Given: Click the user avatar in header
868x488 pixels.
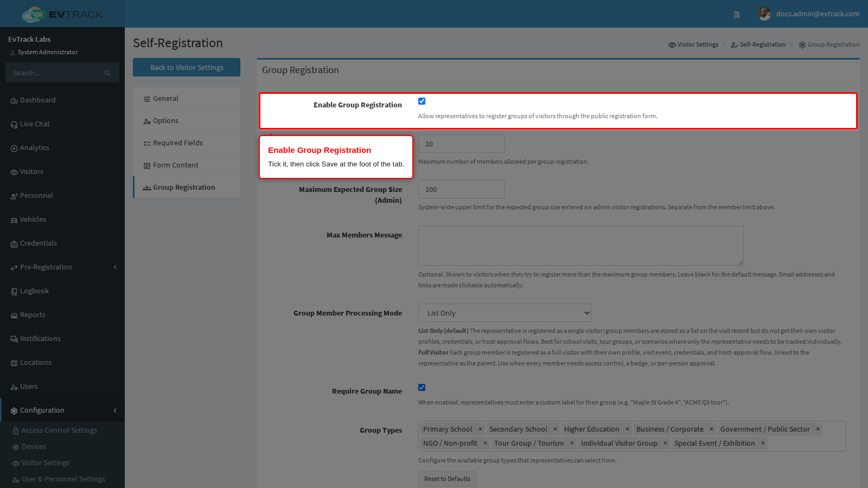Looking at the screenshot, I should coord(764,14).
